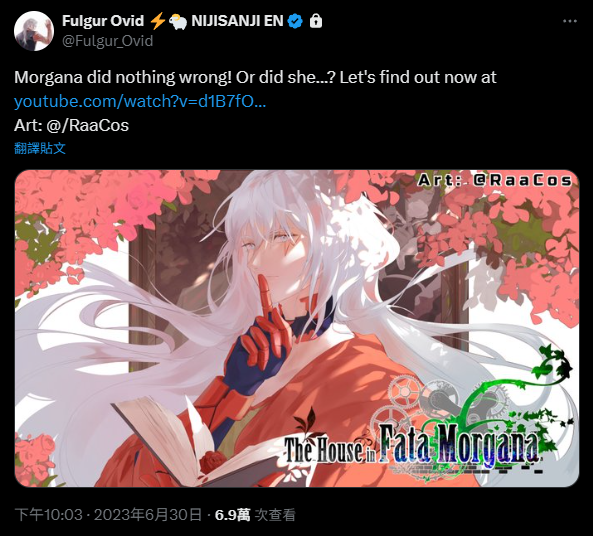Click the tweet text about Morgana
The height and width of the screenshot is (536, 593).
tap(255, 77)
